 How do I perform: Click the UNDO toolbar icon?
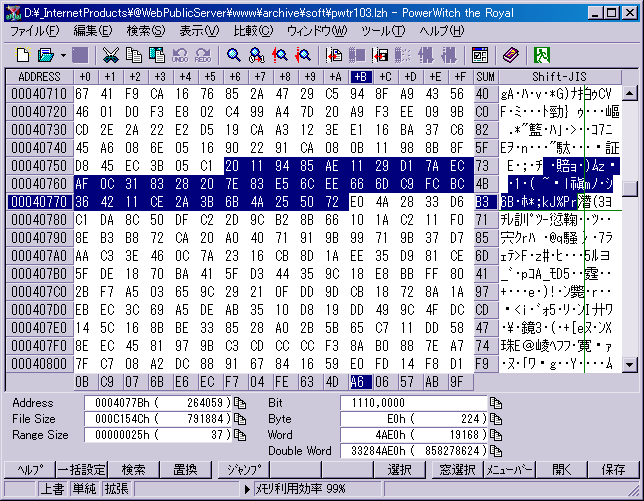point(180,55)
